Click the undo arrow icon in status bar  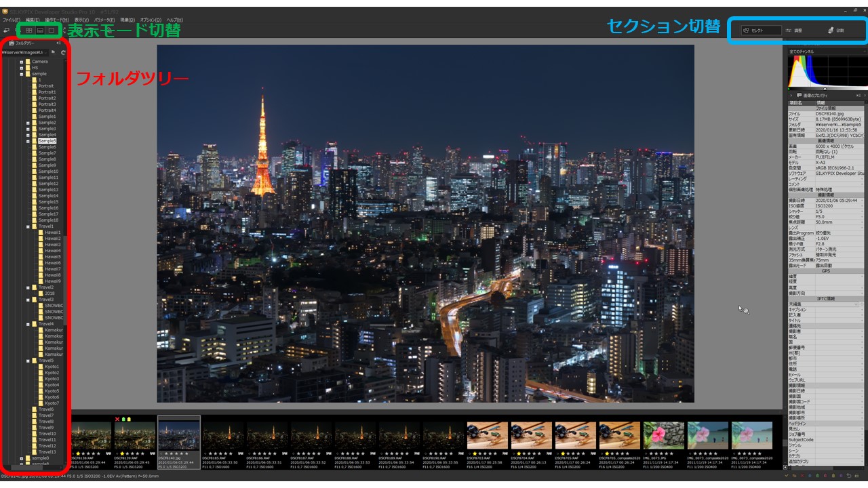tap(849, 476)
